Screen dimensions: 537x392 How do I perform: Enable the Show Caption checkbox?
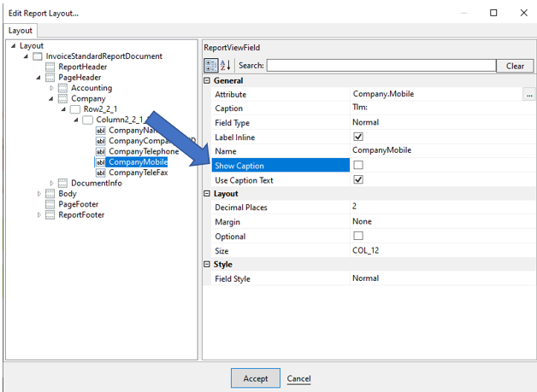tap(358, 165)
